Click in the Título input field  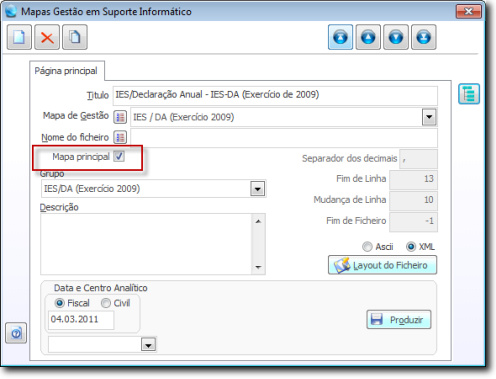275,95
